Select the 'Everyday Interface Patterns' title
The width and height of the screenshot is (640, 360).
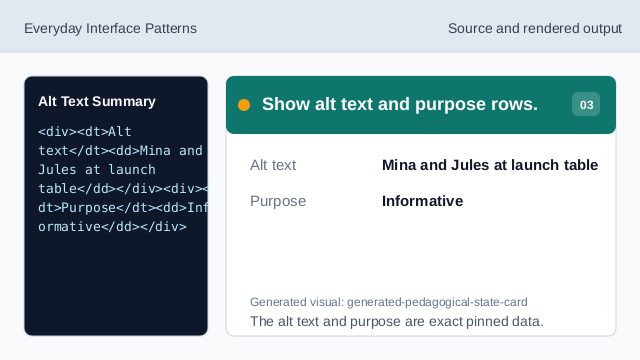[x=110, y=29]
